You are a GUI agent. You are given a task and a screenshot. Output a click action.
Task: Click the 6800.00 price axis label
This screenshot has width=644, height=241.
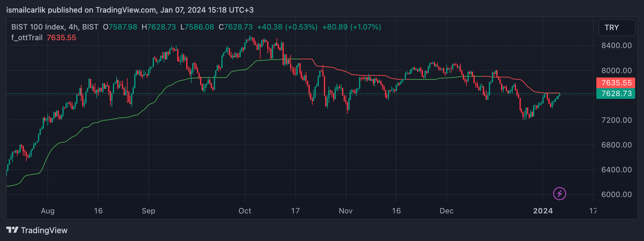tap(616, 145)
